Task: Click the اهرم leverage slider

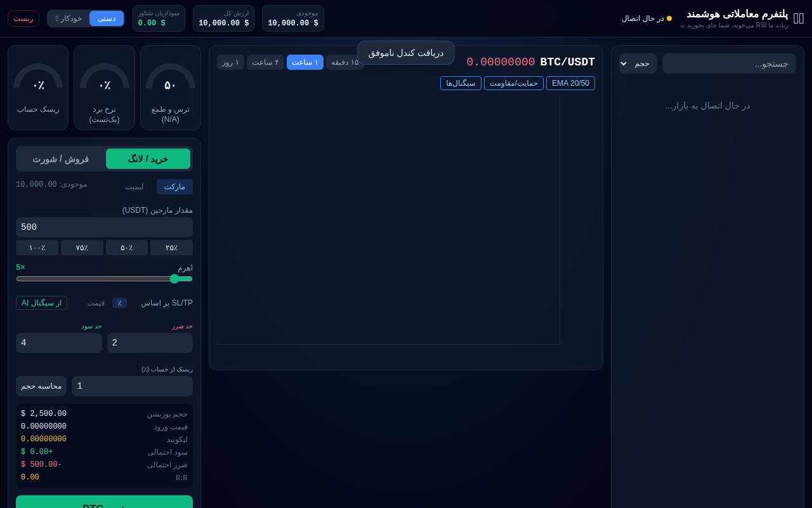Action: 104,279
